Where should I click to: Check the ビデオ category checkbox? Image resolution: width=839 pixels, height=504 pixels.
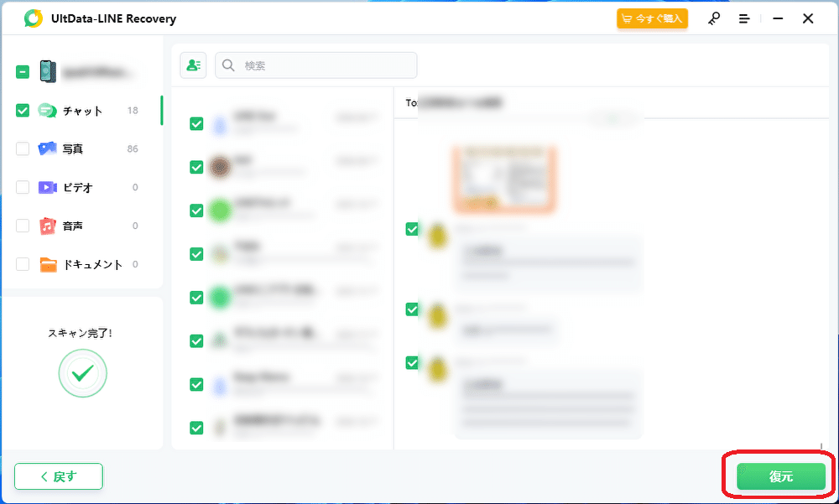23,187
